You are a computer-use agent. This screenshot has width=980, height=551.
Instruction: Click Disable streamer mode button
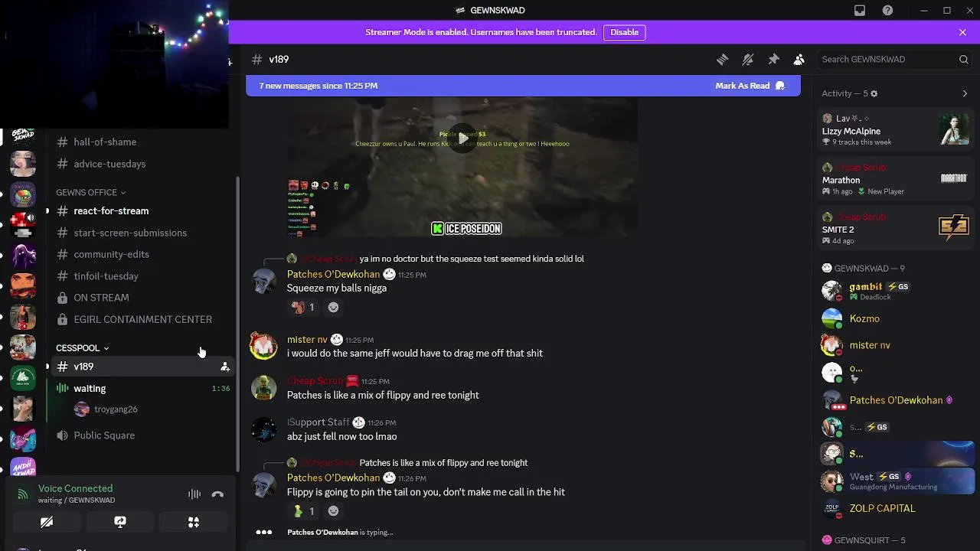pyautogui.click(x=624, y=32)
